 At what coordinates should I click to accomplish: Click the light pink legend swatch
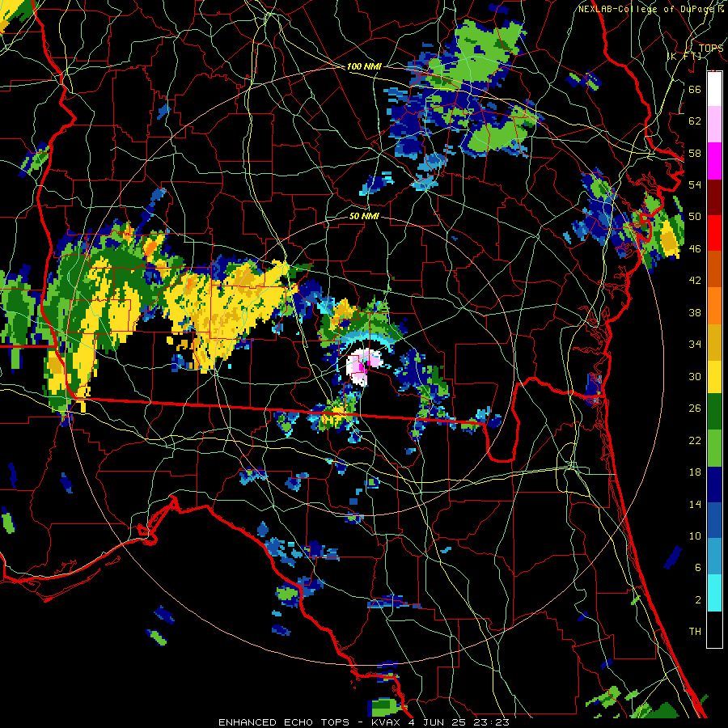click(x=714, y=125)
